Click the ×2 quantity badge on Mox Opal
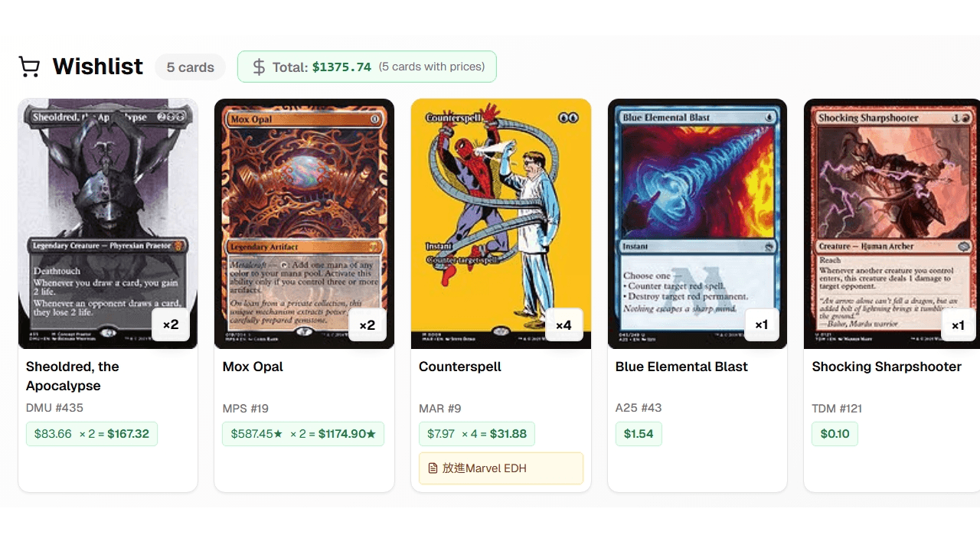 click(x=367, y=324)
